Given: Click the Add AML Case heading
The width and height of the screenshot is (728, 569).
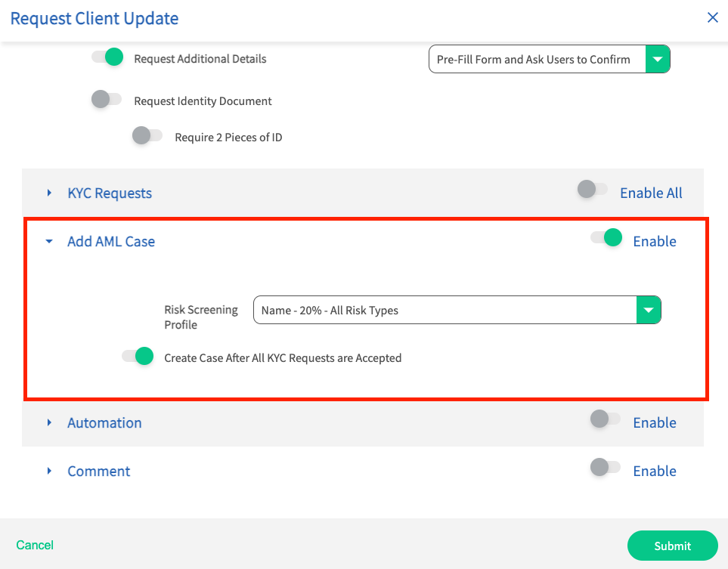Looking at the screenshot, I should click(x=111, y=241).
